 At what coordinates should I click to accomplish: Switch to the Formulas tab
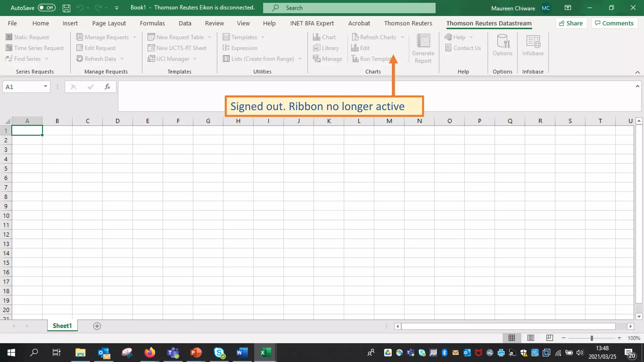pyautogui.click(x=152, y=23)
